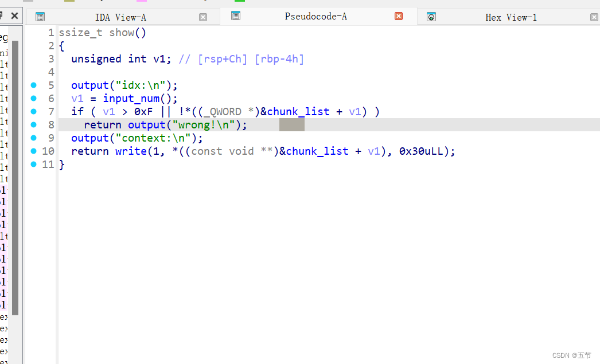Click the left panel vertical scrollbar
Viewport: 600px width, 364px height.
point(15,178)
